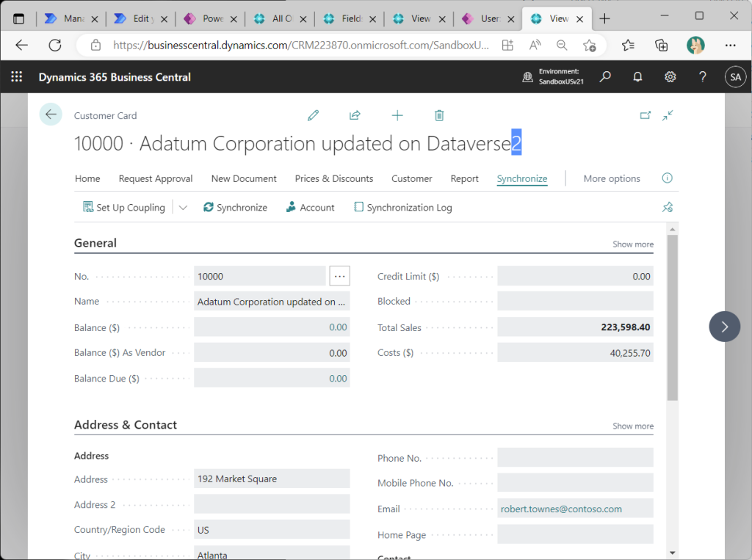This screenshot has height=560, width=752.
Task: Click the share icon on the card
Action: point(355,115)
